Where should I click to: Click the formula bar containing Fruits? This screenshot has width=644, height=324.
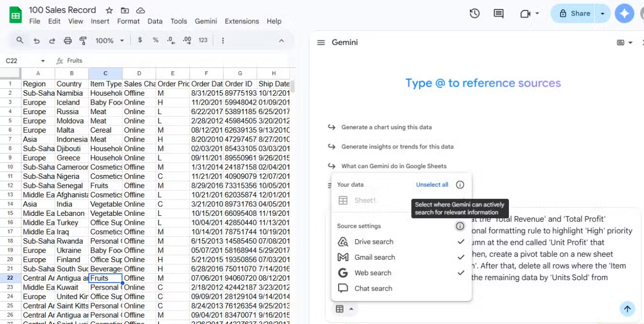coord(180,61)
